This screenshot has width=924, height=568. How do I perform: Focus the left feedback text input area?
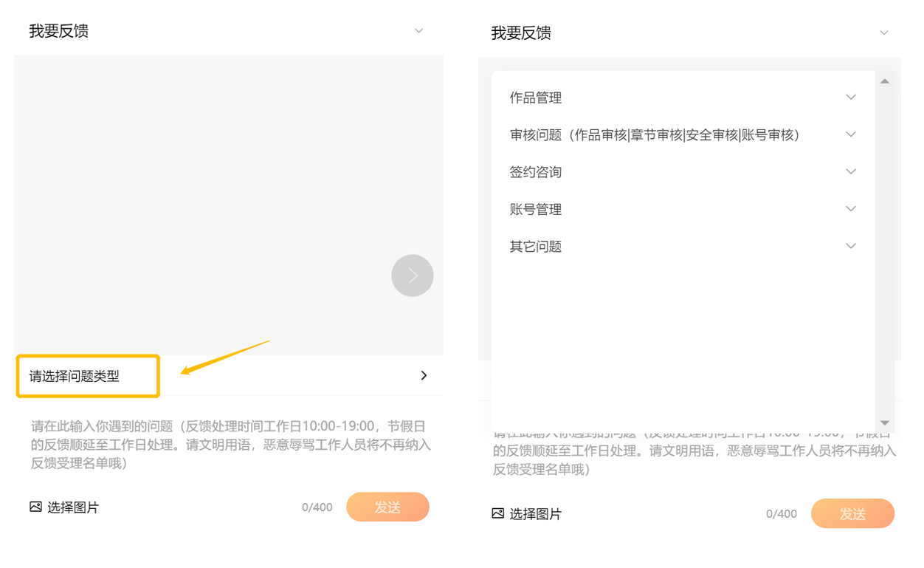[x=229, y=445]
